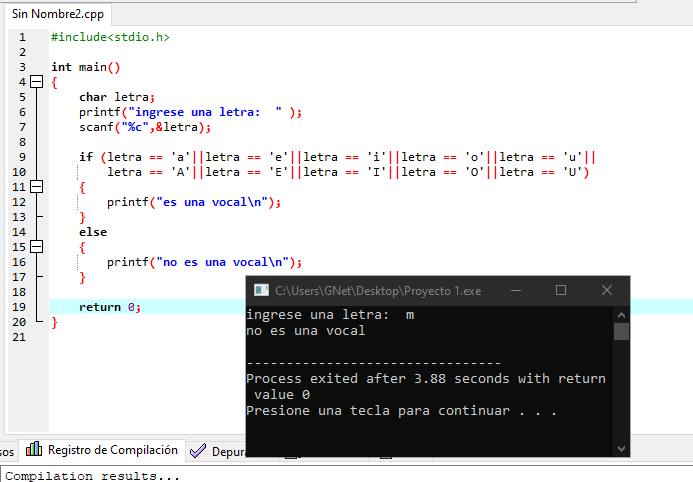The height and width of the screenshot is (482, 693).
Task: Click the console vertical scrollbar thumb
Action: coord(621,331)
